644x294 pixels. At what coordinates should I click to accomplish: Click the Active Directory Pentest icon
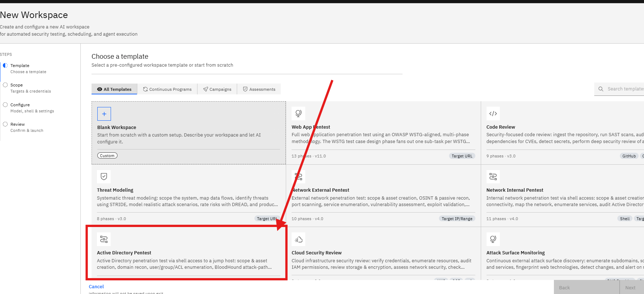pyautogui.click(x=104, y=239)
